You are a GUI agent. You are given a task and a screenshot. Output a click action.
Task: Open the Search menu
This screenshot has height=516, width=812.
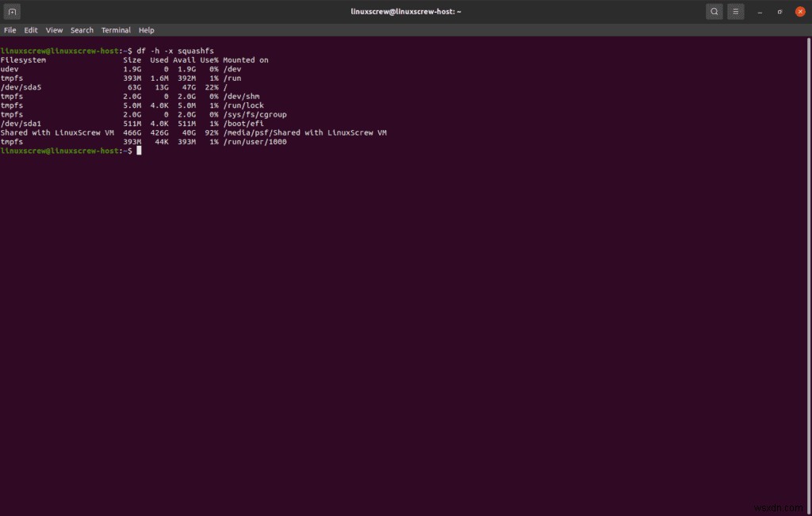[82, 29]
